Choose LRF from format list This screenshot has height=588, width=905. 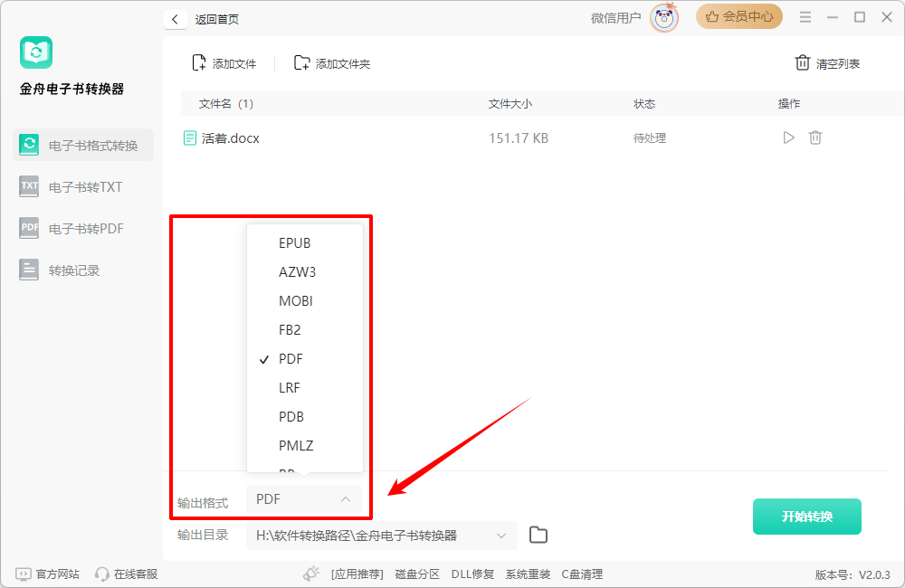[x=305, y=387]
